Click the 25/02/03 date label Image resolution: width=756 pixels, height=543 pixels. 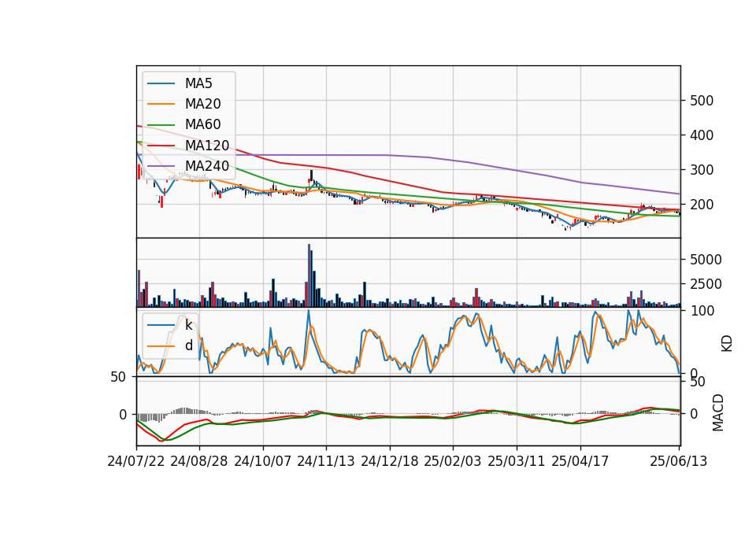pos(453,461)
